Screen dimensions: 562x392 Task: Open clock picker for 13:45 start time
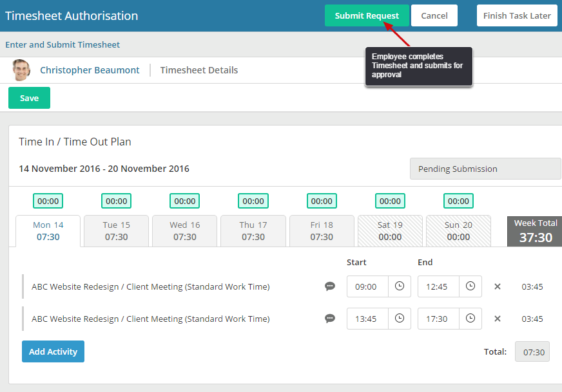400,319
